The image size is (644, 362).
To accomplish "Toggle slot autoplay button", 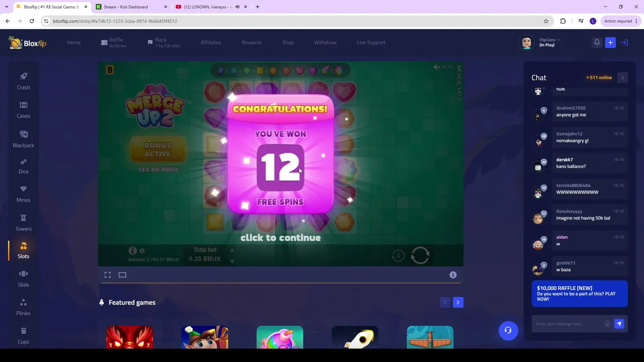I will pyautogui.click(x=398, y=256).
